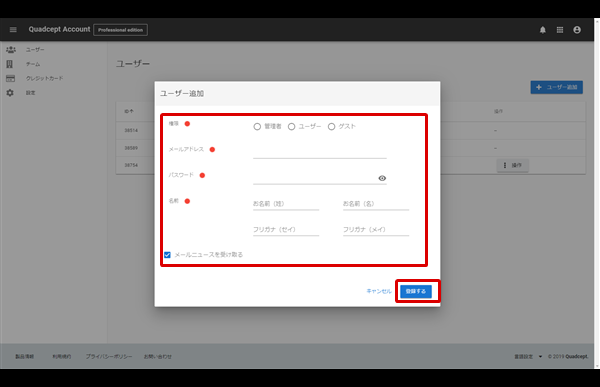This screenshot has height=387, width=600.
Task: Click the メールアドレス input field
Action: pos(320,152)
